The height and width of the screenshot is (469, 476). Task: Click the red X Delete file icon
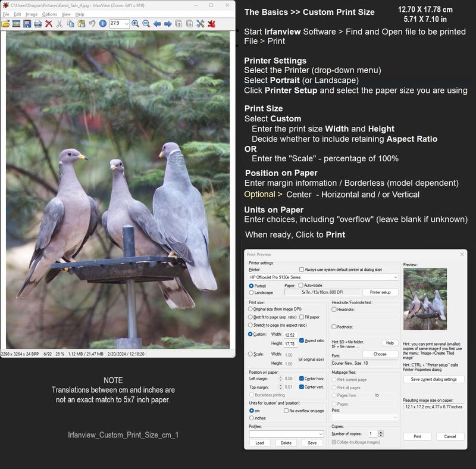tap(49, 24)
